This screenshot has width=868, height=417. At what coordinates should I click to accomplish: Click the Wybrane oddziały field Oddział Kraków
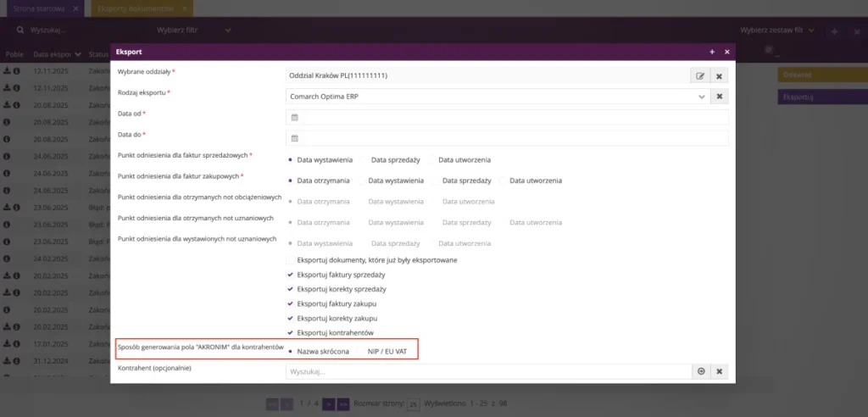tap(487, 76)
